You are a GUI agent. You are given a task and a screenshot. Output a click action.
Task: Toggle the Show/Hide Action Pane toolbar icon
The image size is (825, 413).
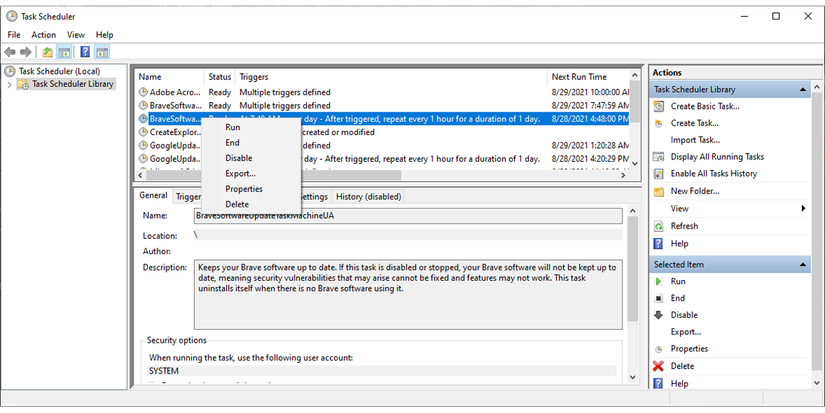point(102,52)
